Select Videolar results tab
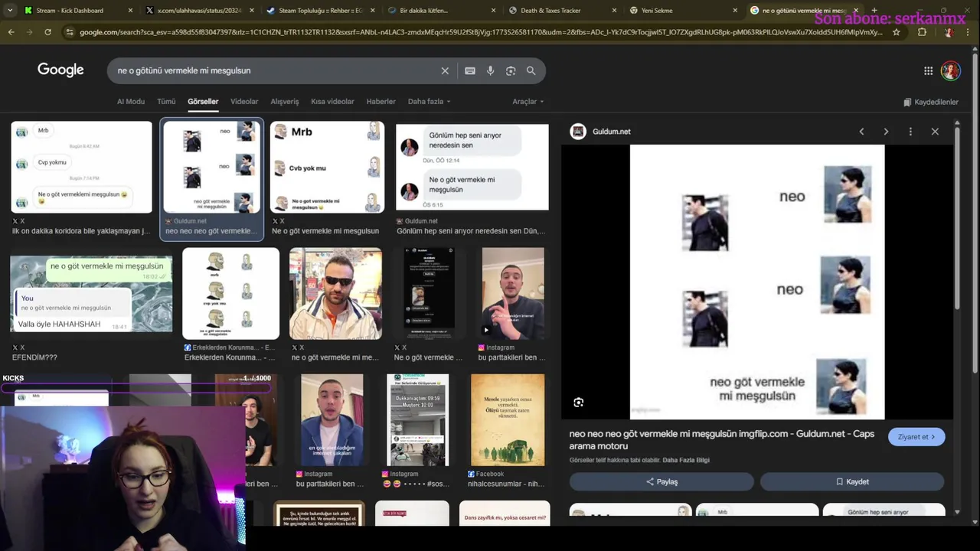Image resolution: width=980 pixels, height=551 pixels. (244, 102)
